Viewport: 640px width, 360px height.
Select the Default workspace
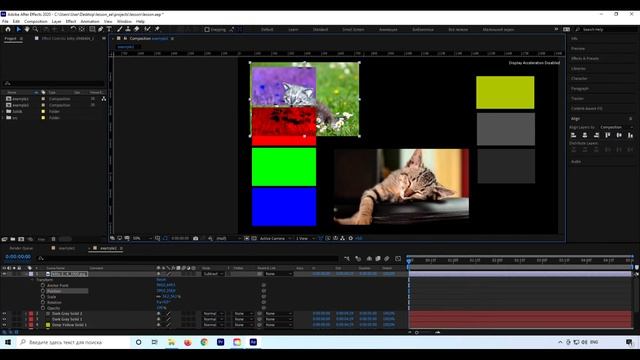click(267, 29)
